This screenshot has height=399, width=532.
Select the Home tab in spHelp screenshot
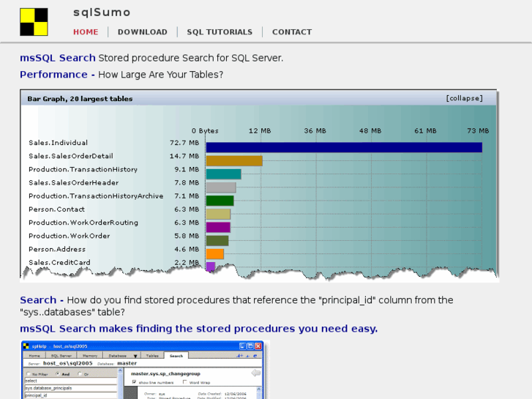[34, 356]
